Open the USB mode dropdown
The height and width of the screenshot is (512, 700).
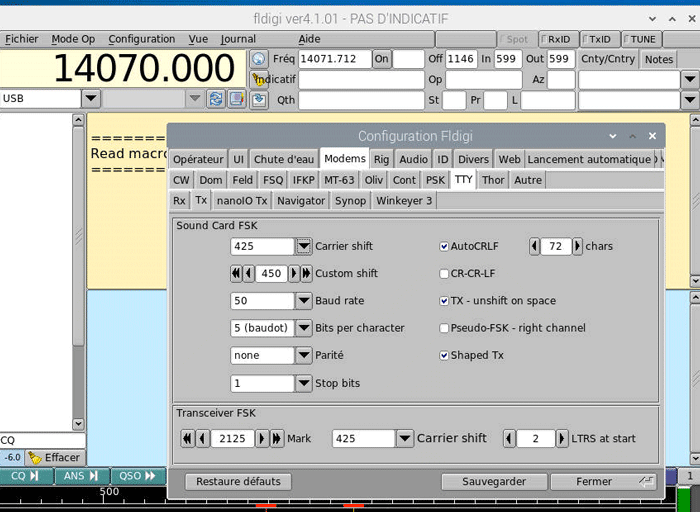coord(91,98)
